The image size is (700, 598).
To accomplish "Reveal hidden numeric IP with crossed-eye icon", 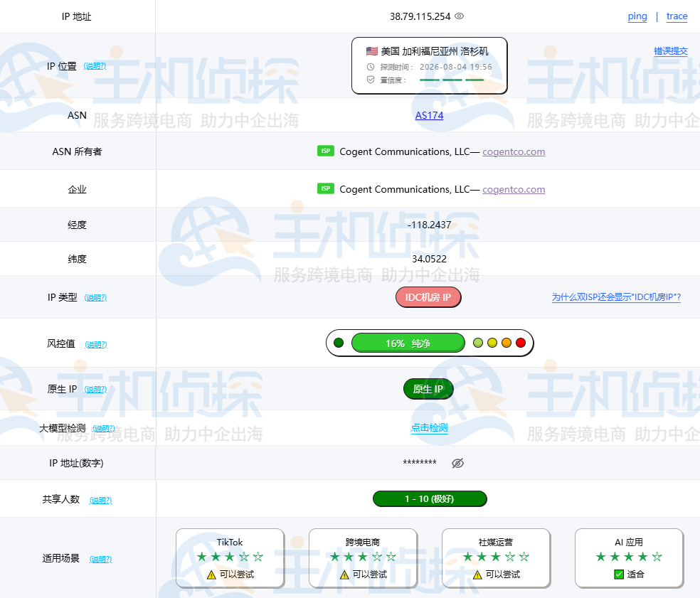I will (x=457, y=463).
